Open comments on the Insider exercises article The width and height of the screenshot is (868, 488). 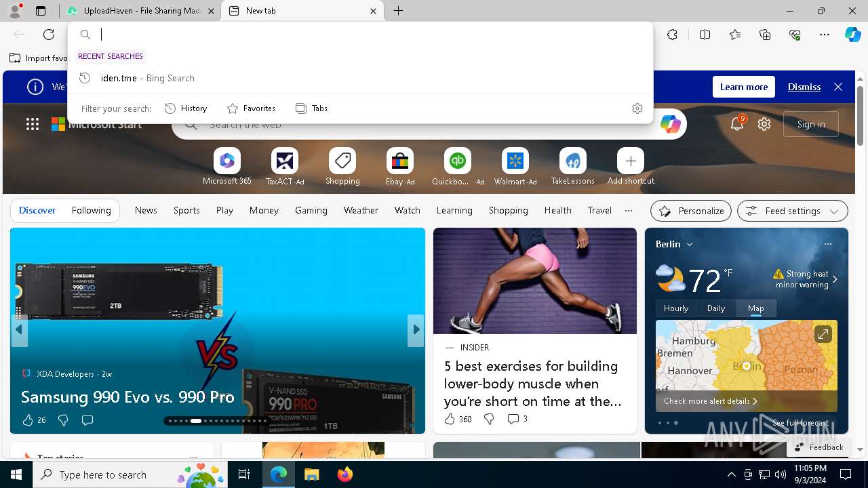[517, 419]
